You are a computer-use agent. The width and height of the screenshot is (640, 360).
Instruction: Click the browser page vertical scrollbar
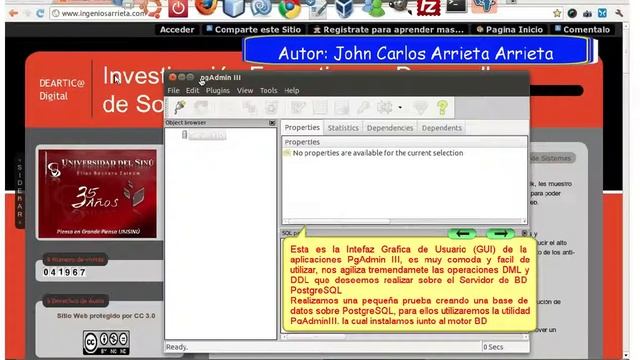[627, 191]
